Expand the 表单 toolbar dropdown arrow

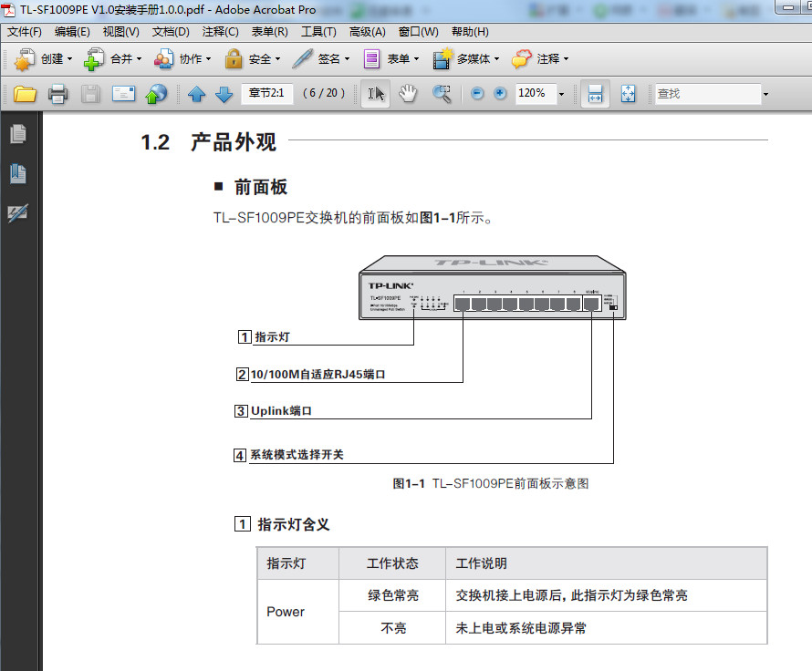(416, 59)
